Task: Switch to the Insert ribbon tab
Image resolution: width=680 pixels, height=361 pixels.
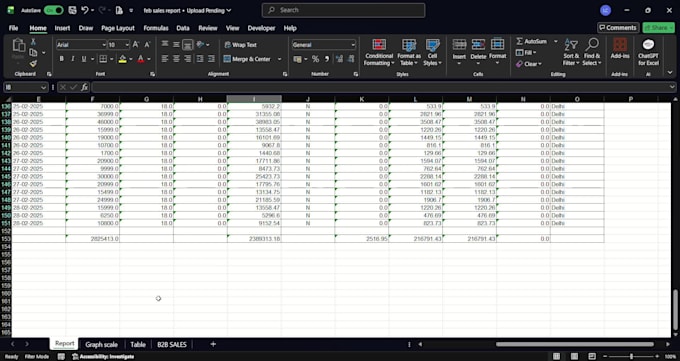Action: tap(62, 28)
